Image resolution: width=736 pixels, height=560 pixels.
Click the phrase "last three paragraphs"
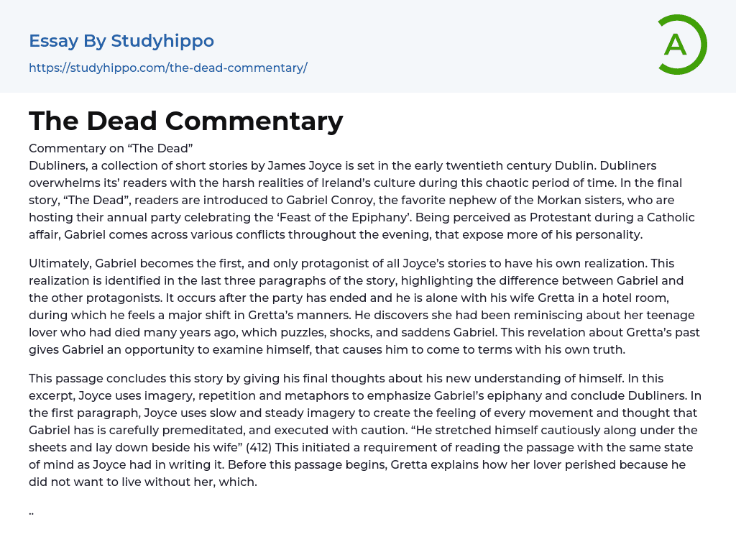coord(262,281)
